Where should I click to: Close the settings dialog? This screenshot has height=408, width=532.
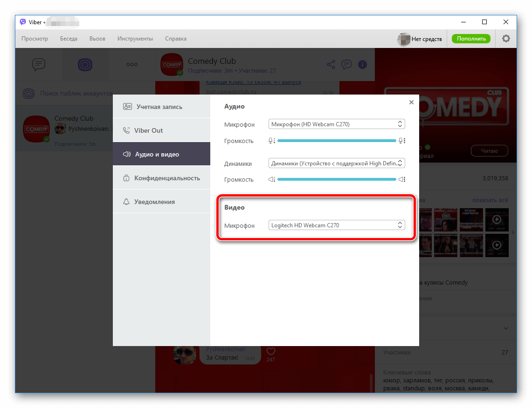click(x=411, y=102)
